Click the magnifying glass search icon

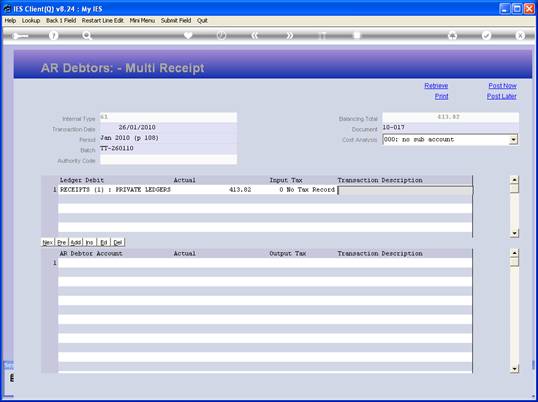tap(87, 36)
